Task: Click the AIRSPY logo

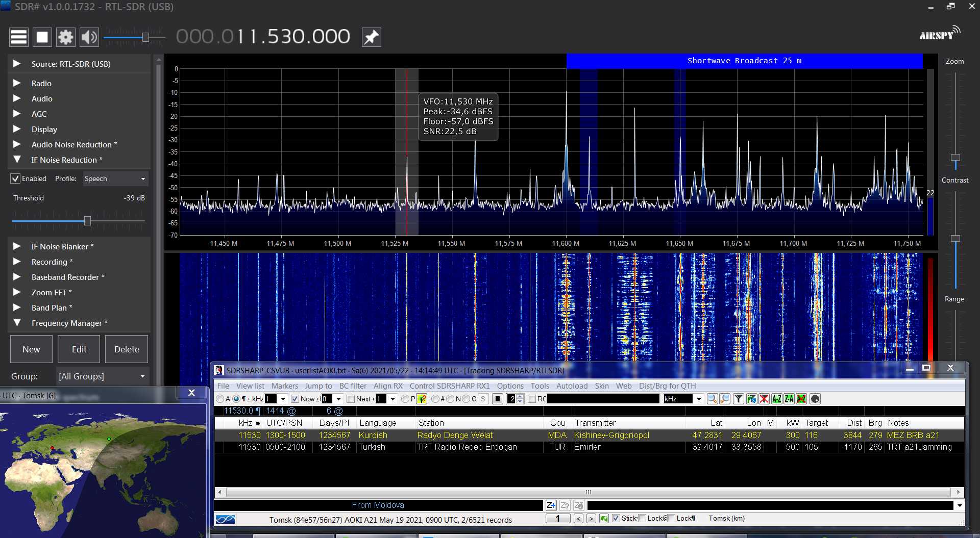Action: [x=939, y=34]
